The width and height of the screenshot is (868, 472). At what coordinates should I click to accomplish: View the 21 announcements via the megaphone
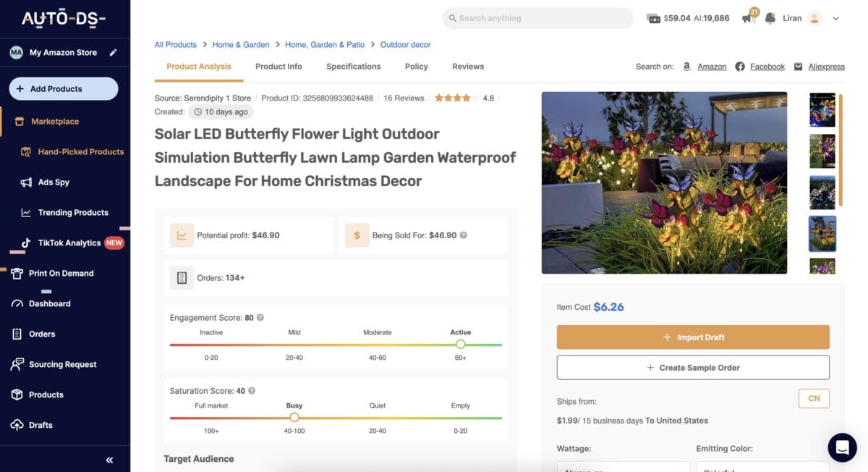749,17
